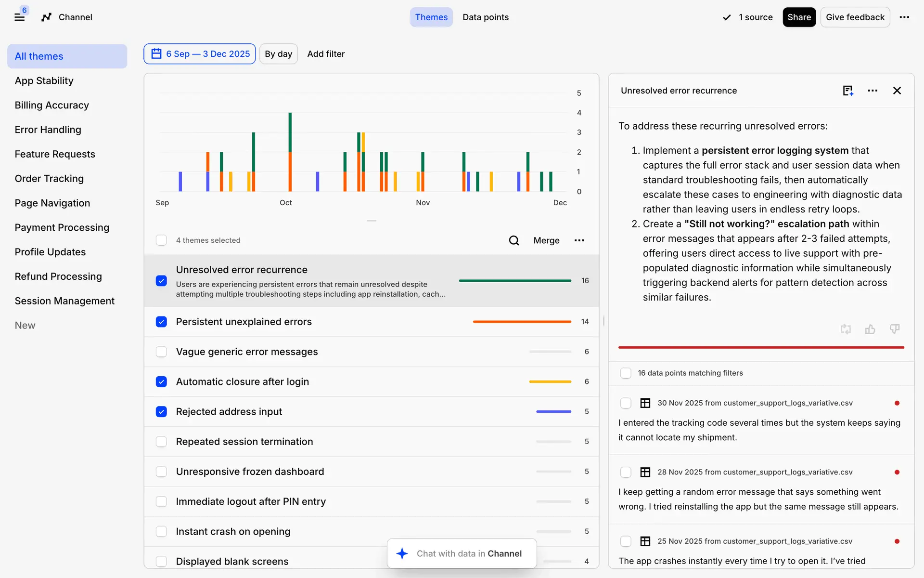Select Billing Accuracy in the sidebar

pos(51,105)
